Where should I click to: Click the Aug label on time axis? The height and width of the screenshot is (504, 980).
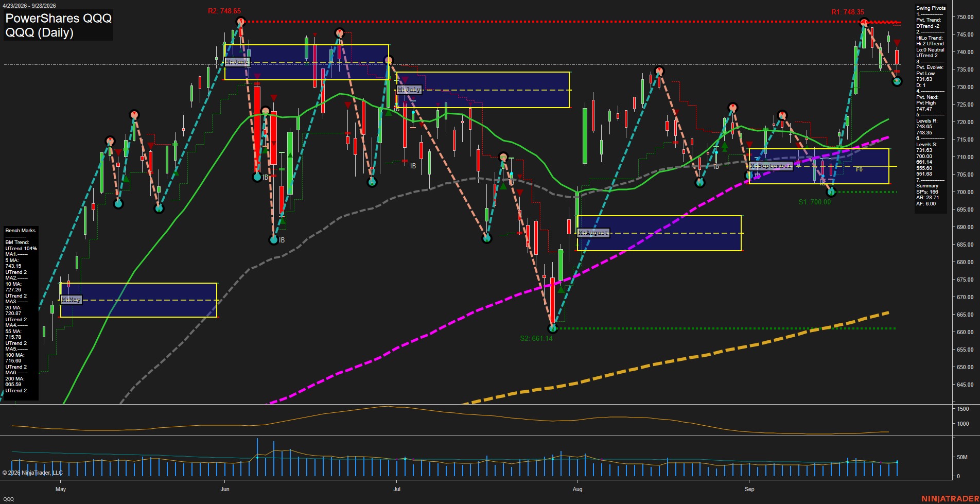[x=577, y=489]
